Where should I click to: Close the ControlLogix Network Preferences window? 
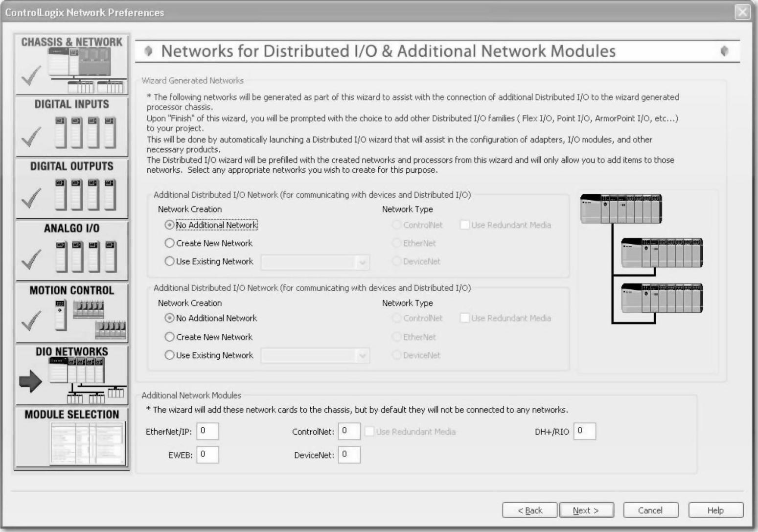(x=742, y=12)
